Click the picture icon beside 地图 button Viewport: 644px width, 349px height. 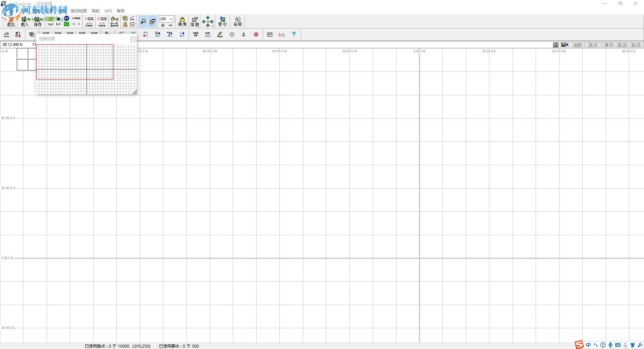[555, 45]
